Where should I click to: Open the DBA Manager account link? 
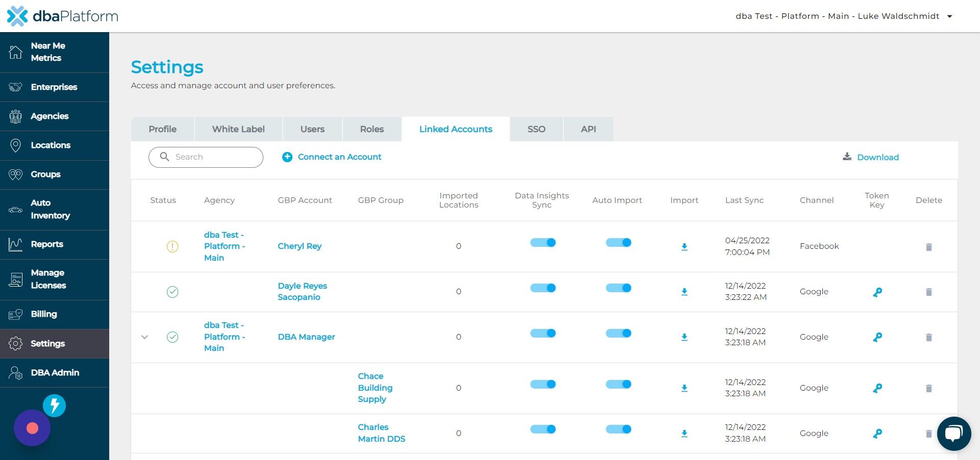pos(306,337)
